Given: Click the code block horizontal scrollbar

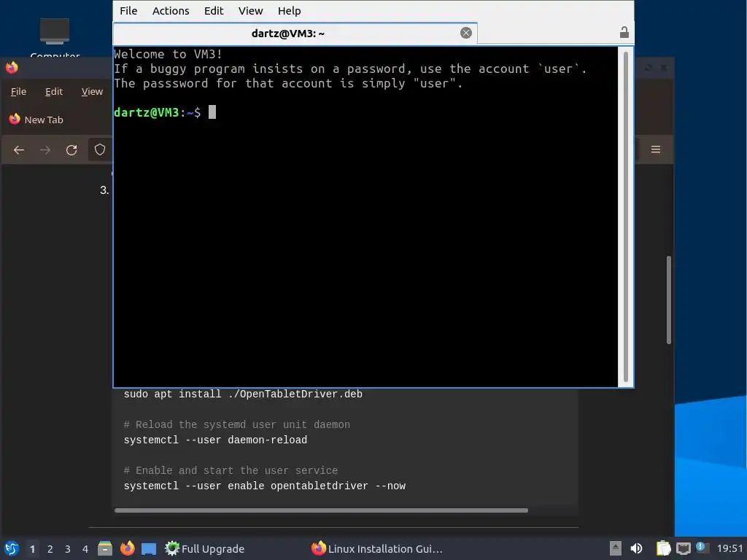Looking at the screenshot, I should click(x=321, y=510).
